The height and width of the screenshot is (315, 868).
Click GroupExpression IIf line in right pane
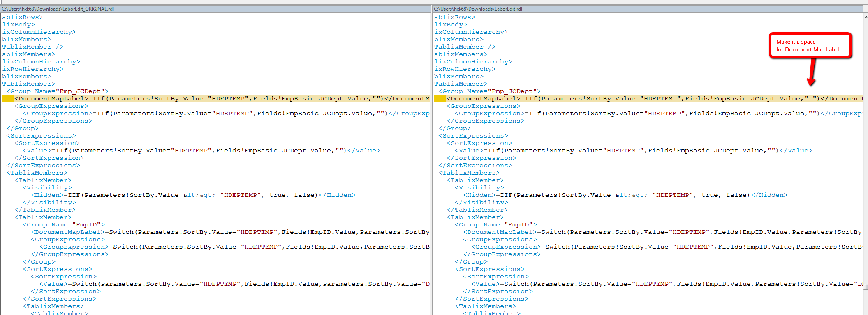659,113
